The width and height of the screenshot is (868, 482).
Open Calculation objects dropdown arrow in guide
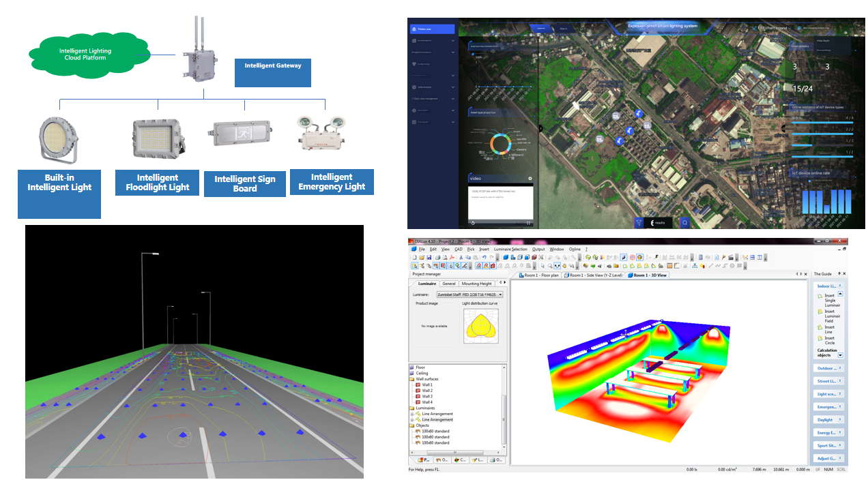point(840,355)
